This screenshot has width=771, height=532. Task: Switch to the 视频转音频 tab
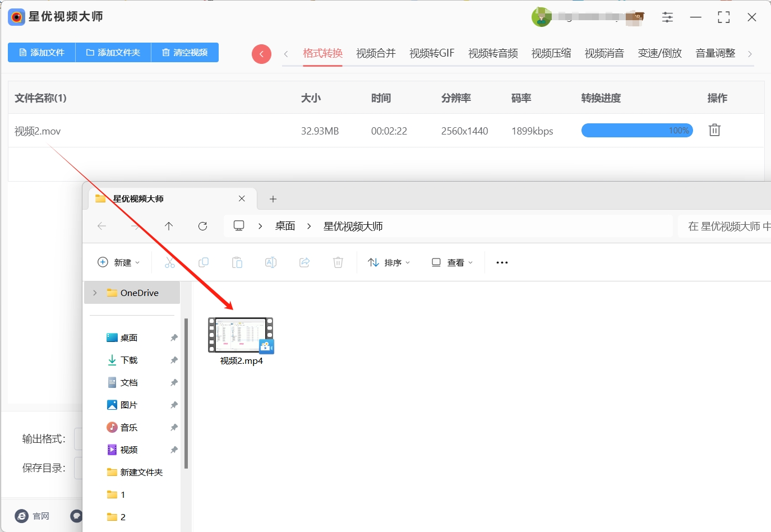coord(493,53)
